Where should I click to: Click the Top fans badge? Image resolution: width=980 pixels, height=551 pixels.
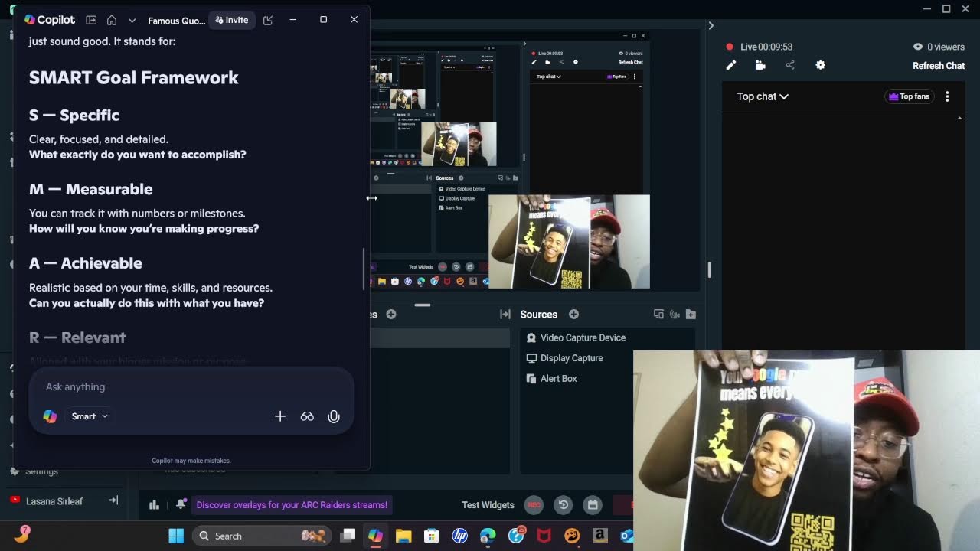tap(909, 96)
